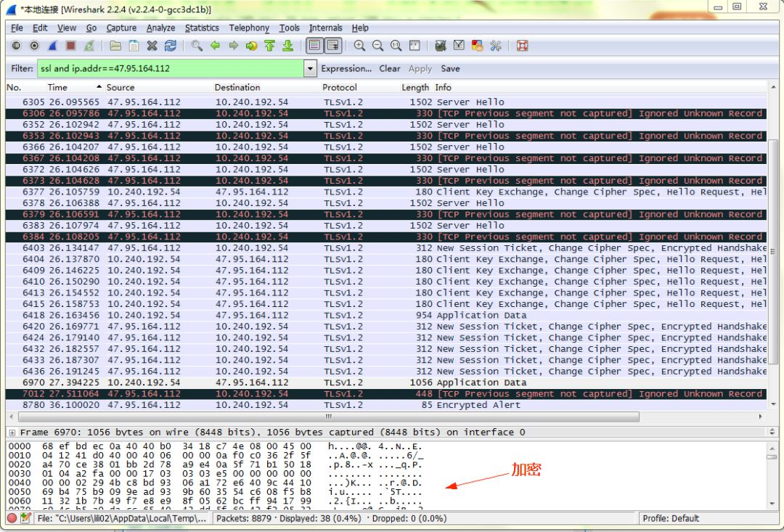Start a new live capture with shark fin
The width and height of the screenshot is (784, 532).
[53, 46]
